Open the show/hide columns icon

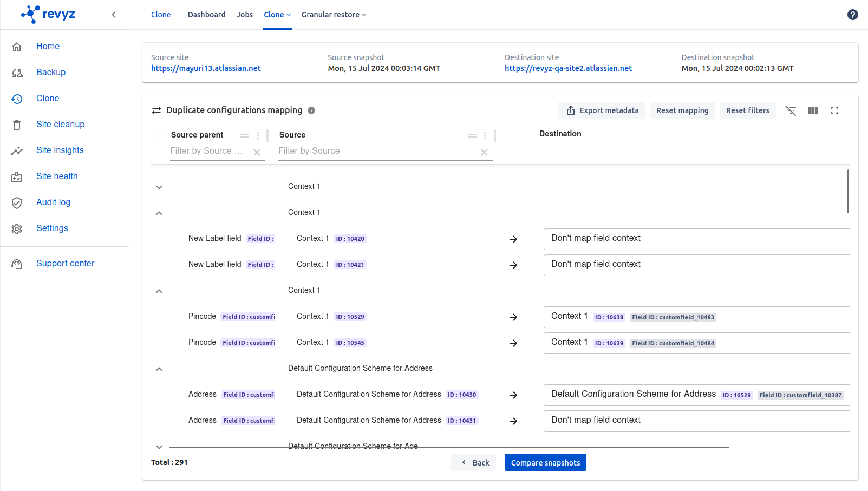(812, 110)
